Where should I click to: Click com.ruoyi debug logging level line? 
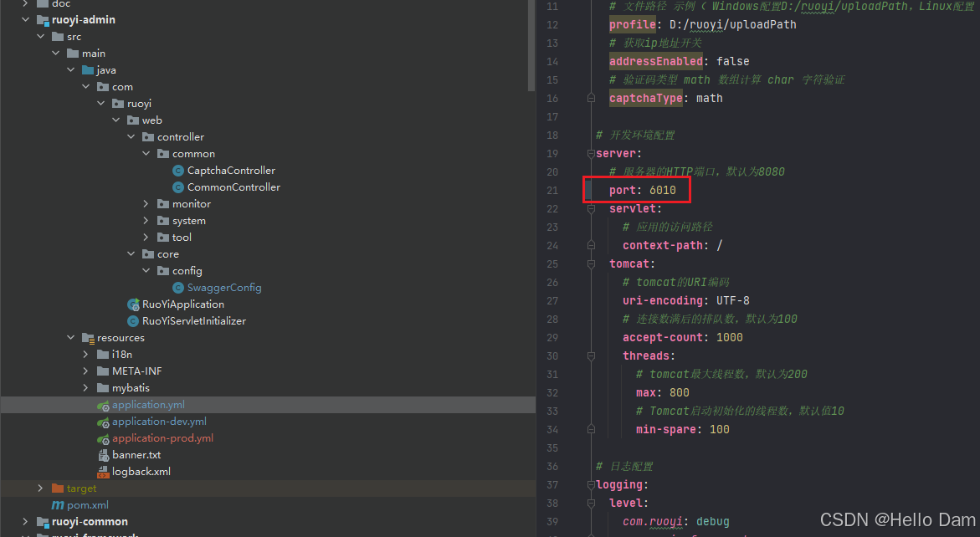coord(675,521)
